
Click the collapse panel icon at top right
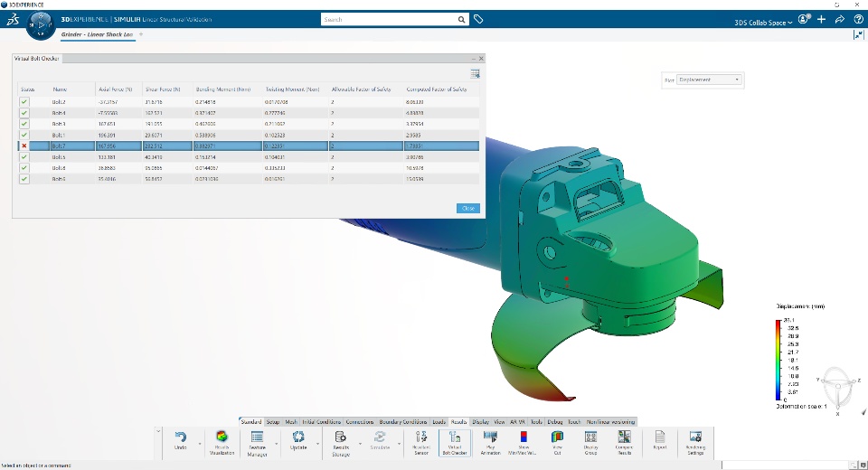tap(859, 35)
